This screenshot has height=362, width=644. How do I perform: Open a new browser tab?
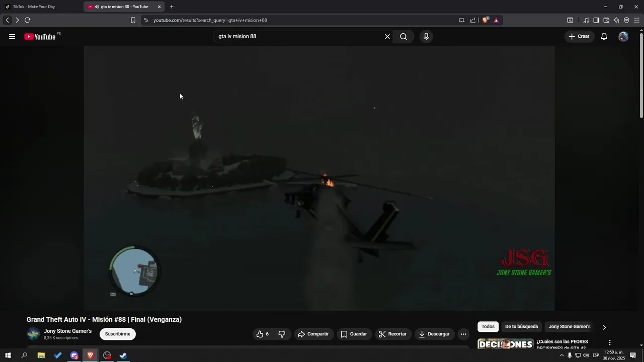172,7
